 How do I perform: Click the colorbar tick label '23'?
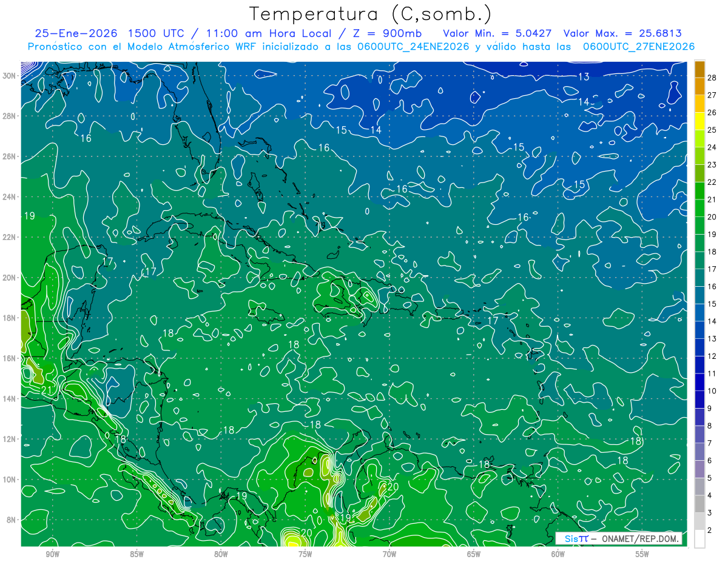712,164
